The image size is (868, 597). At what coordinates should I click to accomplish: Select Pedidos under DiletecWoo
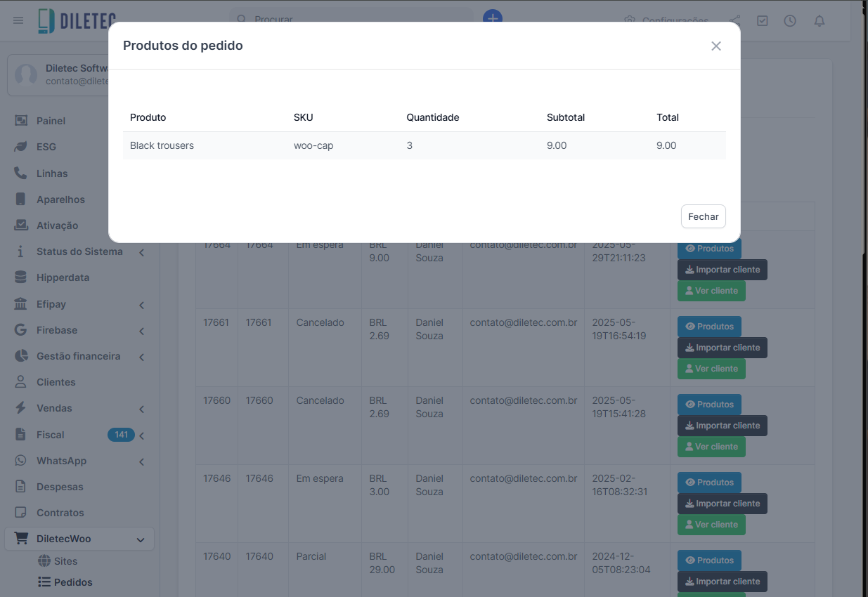[x=72, y=582]
